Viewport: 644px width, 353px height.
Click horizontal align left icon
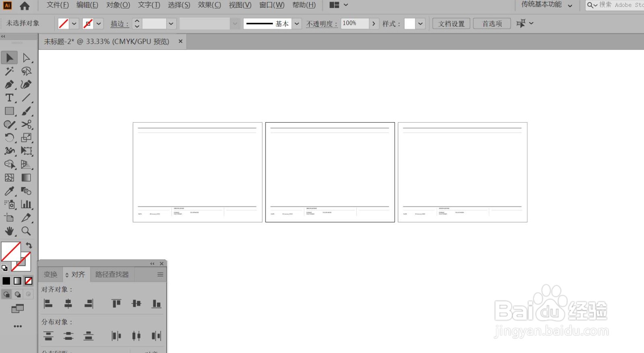[48, 304]
